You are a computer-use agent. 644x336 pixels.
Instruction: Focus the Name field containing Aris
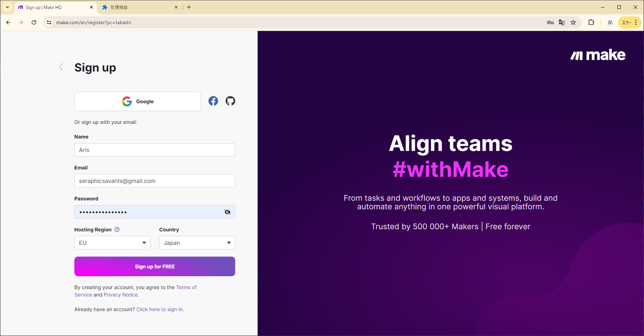click(x=154, y=150)
